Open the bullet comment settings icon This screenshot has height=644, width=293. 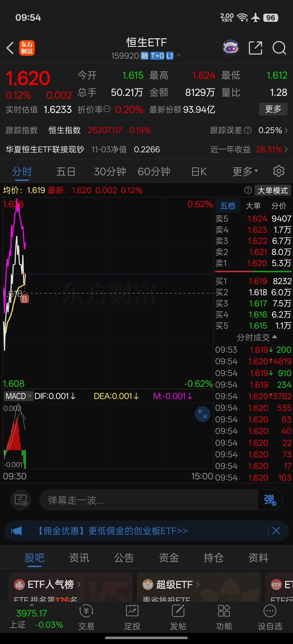pyautogui.click(x=21, y=500)
